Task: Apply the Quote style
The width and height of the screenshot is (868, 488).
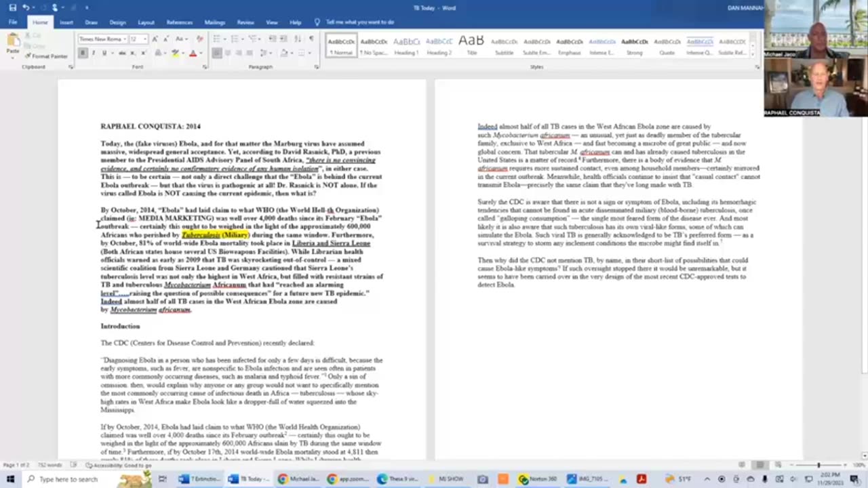Action: (x=667, y=45)
